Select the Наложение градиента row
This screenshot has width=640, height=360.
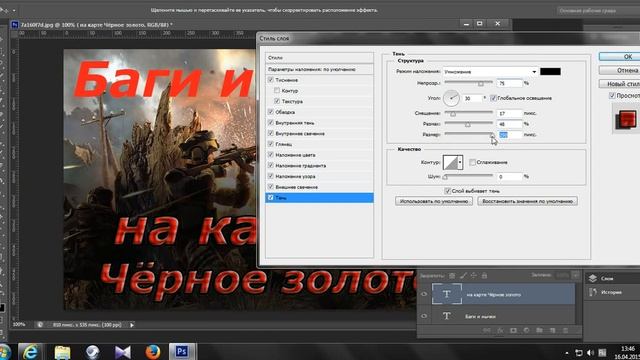319,165
